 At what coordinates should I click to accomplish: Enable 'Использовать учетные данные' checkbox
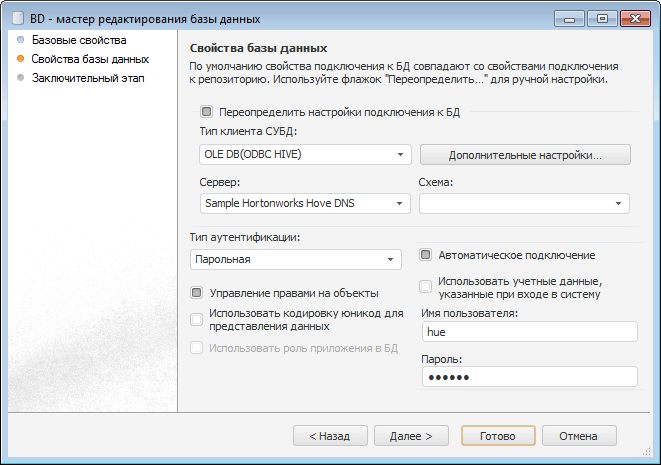426,287
